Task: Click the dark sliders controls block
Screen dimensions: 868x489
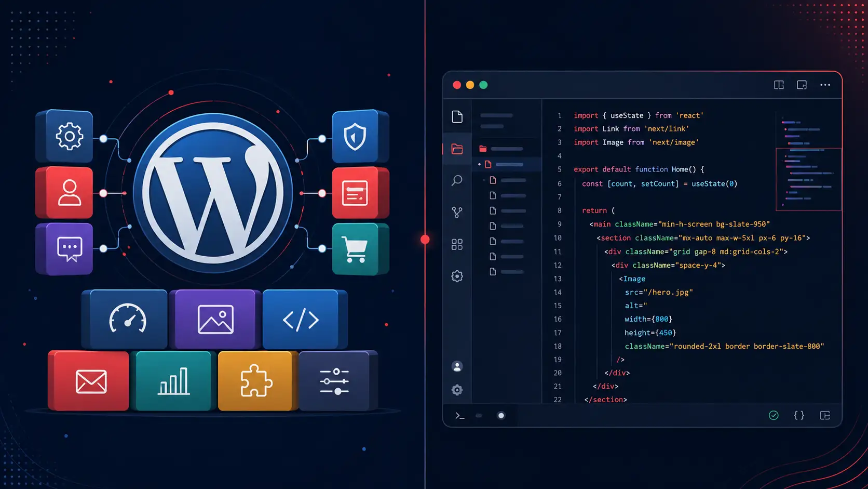Action: tap(338, 381)
